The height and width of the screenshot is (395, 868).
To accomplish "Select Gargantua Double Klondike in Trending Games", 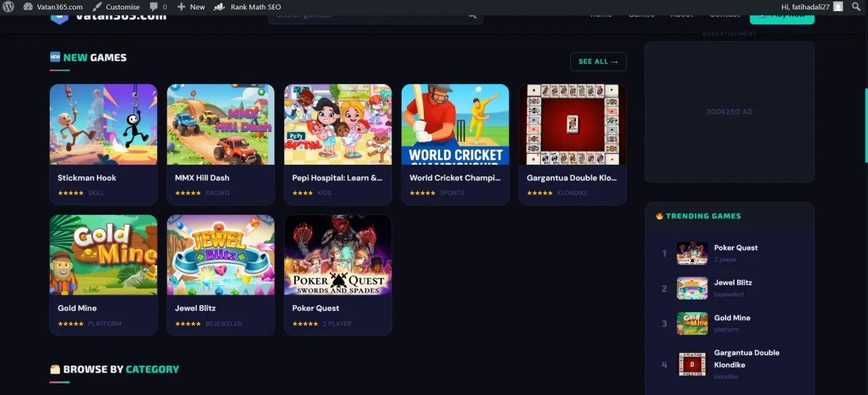I will (x=730, y=365).
